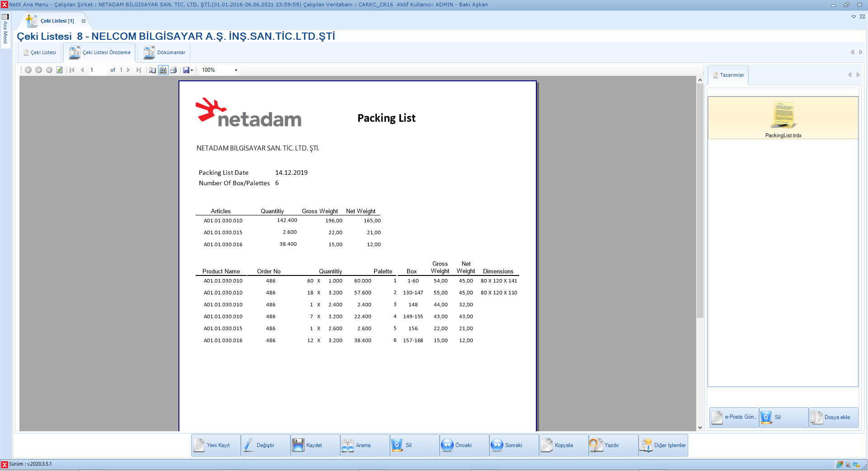Image resolution: width=868 pixels, height=471 pixels.
Task: Toggle print preview layout mode
Action: (163, 70)
